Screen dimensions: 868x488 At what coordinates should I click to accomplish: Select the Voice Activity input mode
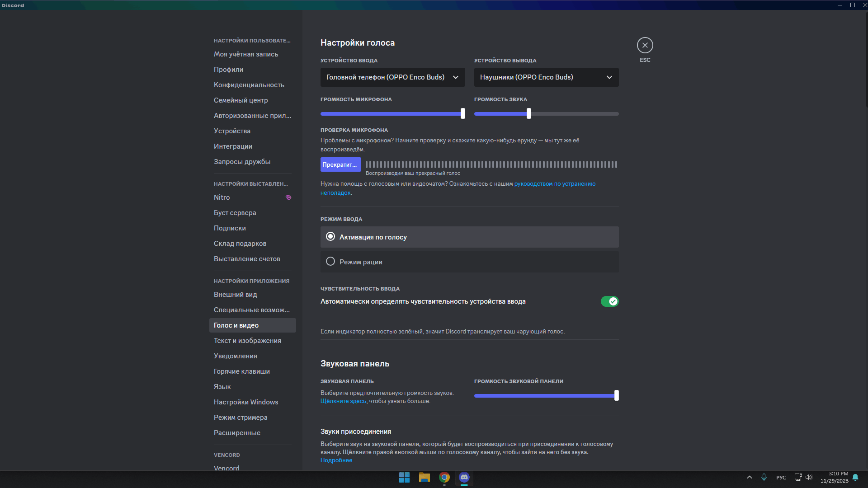469,237
